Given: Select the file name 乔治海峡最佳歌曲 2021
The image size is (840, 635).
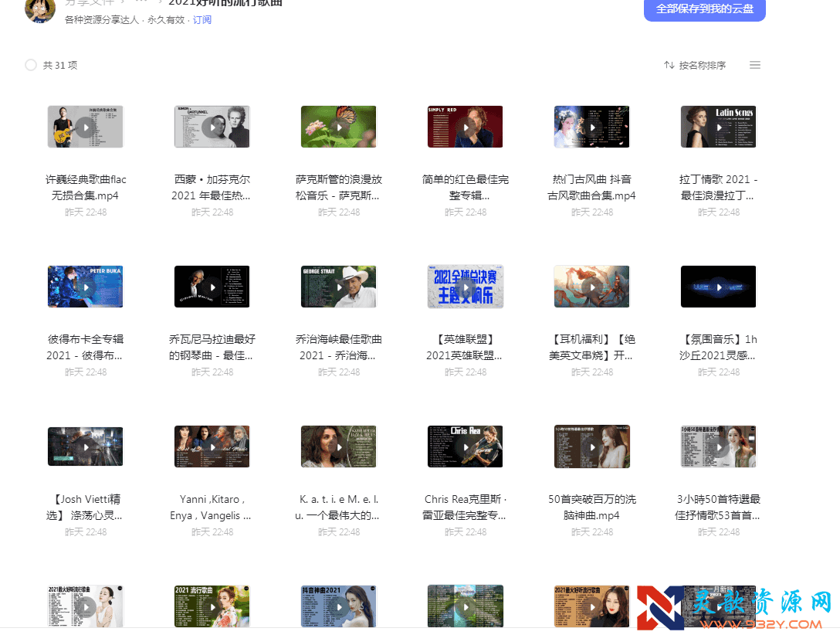Looking at the screenshot, I should click(x=339, y=347).
